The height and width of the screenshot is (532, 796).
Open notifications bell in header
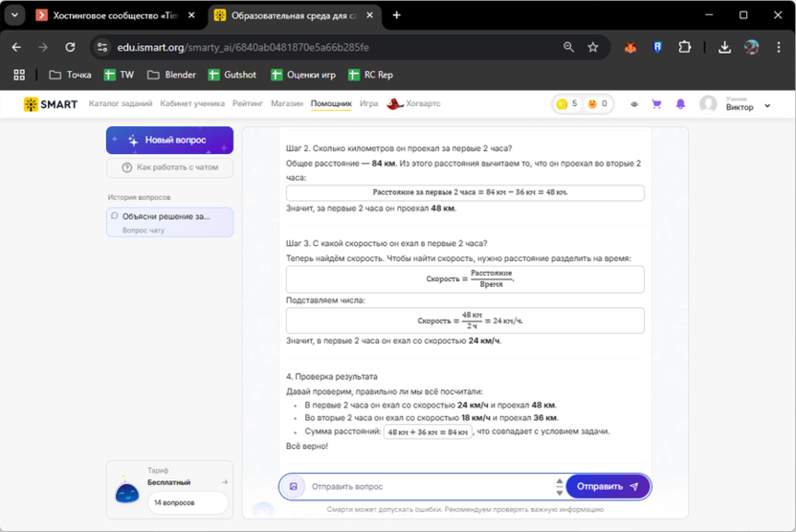pos(680,104)
